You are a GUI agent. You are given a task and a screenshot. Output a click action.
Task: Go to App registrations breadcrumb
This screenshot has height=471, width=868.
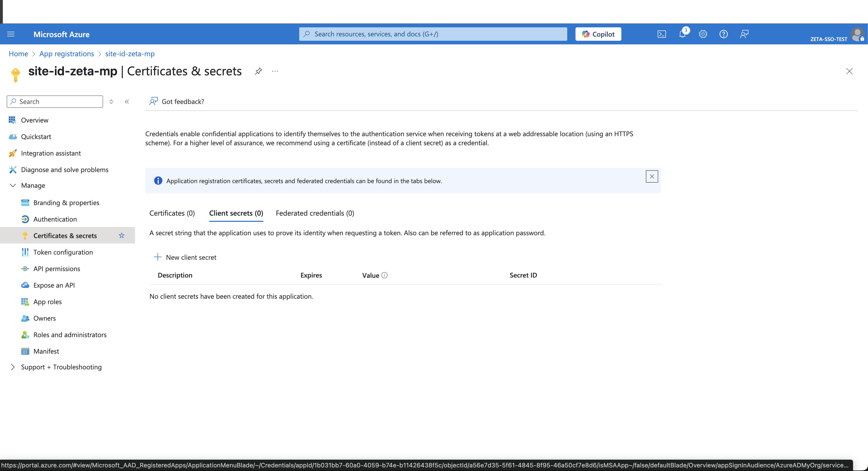tap(67, 54)
